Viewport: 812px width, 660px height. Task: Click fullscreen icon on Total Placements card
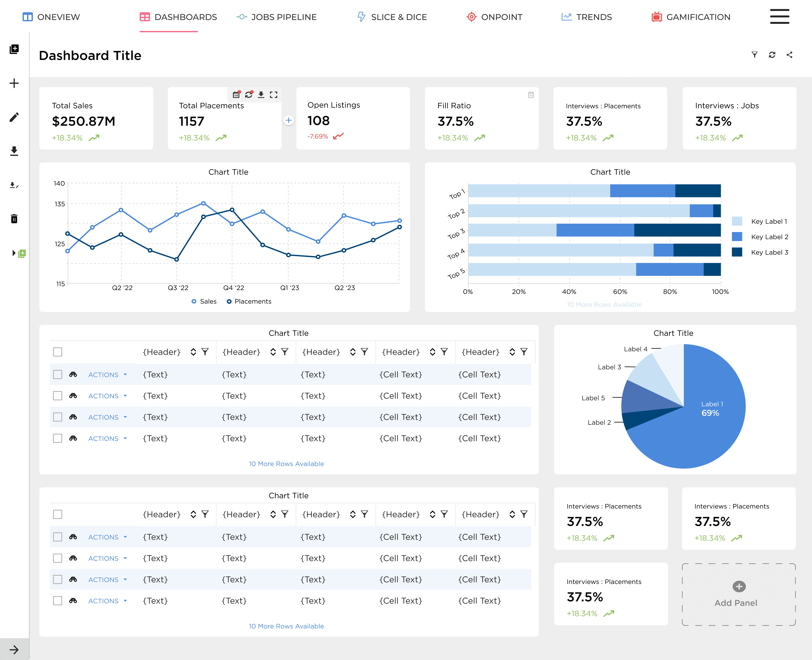(x=273, y=95)
